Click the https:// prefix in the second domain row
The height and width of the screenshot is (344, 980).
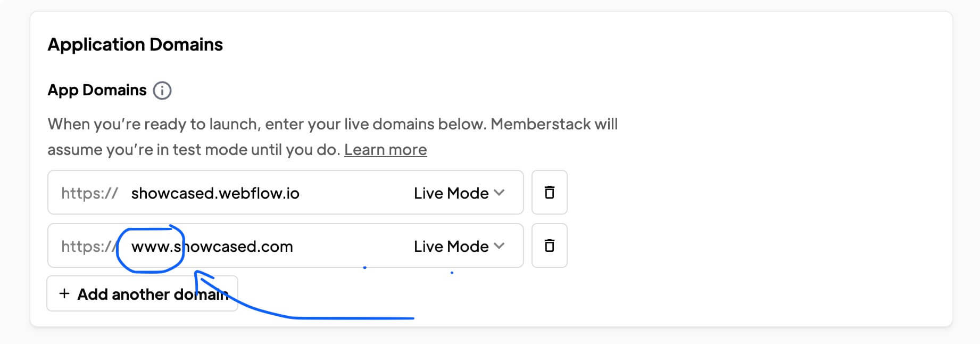tap(89, 247)
